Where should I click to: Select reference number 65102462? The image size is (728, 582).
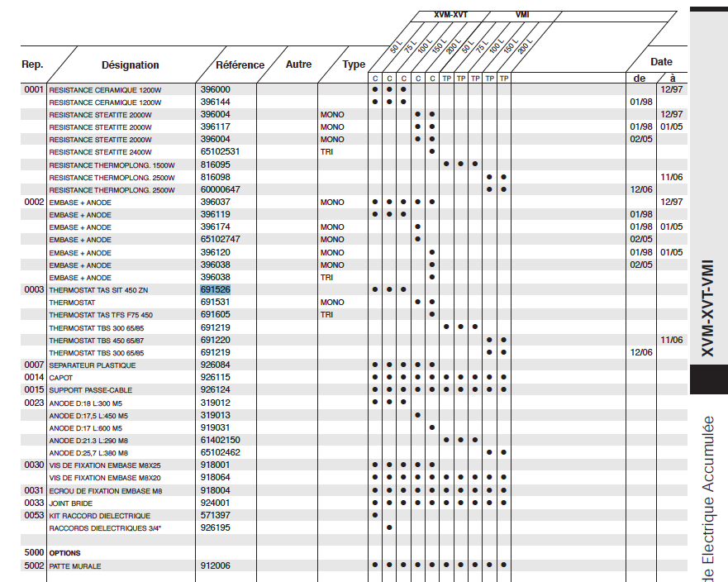point(220,452)
